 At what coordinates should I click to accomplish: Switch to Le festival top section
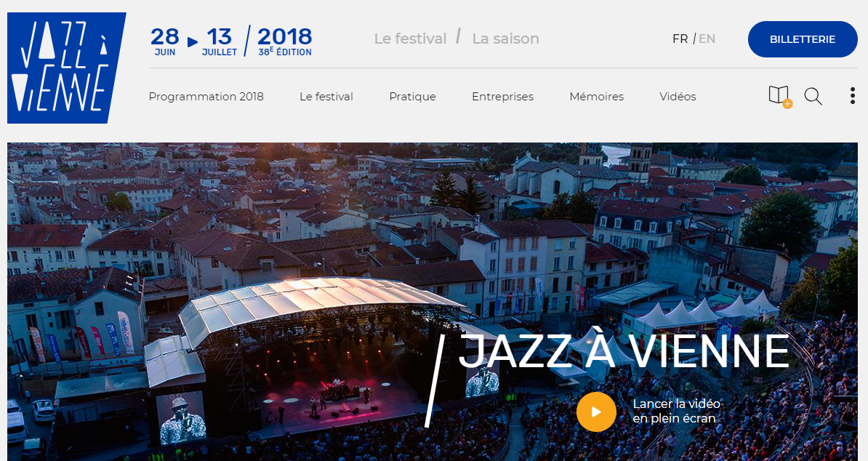pyautogui.click(x=410, y=39)
